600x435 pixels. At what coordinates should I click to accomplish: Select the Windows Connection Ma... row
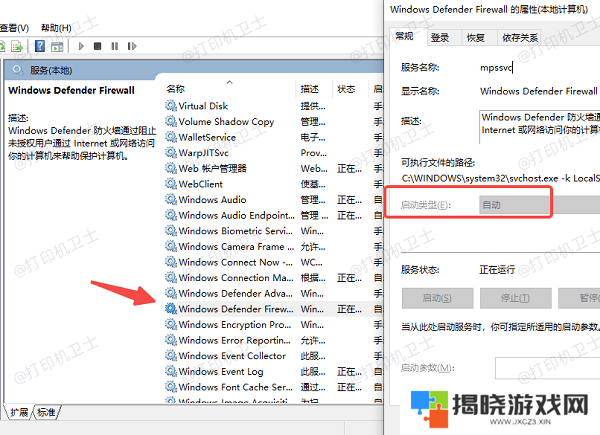[274, 277]
